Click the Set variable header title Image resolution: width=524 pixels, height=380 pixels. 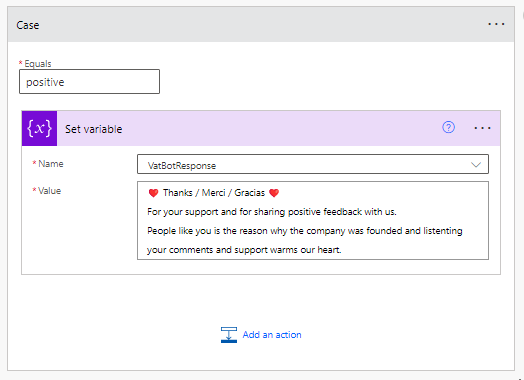tap(94, 129)
